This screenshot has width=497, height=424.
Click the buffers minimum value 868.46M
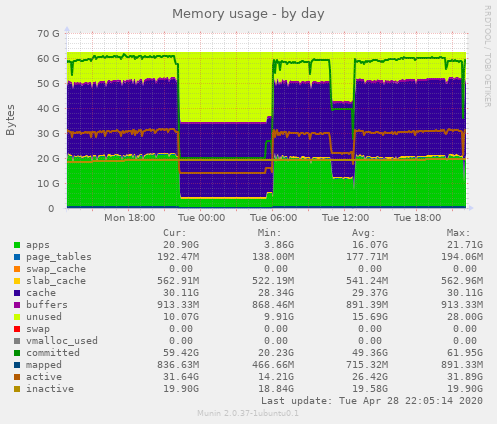tap(273, 305)
